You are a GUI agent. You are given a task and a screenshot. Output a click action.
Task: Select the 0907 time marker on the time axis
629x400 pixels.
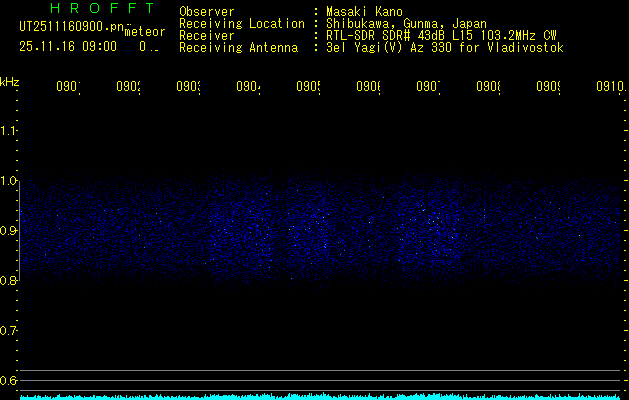tap(428, 86)
